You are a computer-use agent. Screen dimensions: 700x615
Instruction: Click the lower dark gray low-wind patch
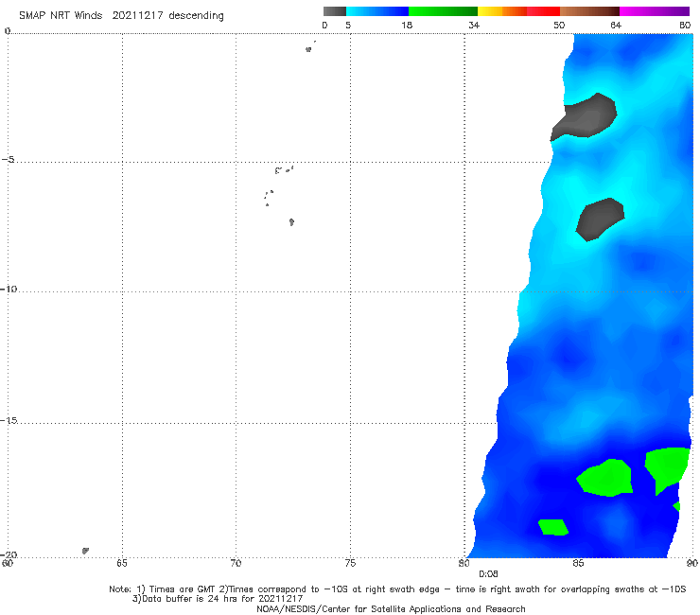click(x=600, y=219)
